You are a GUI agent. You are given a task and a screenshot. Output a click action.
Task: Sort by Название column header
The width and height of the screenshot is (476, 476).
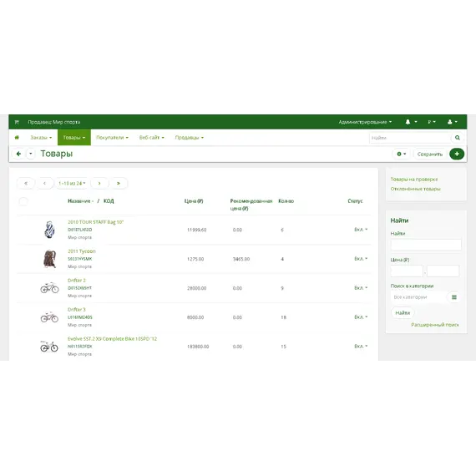click(x=80, y=201)
